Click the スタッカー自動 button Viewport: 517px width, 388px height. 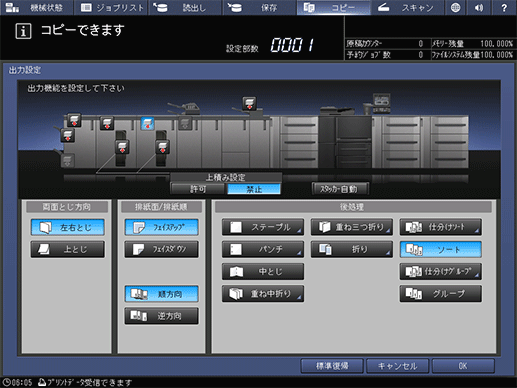[x=340, y=189]
